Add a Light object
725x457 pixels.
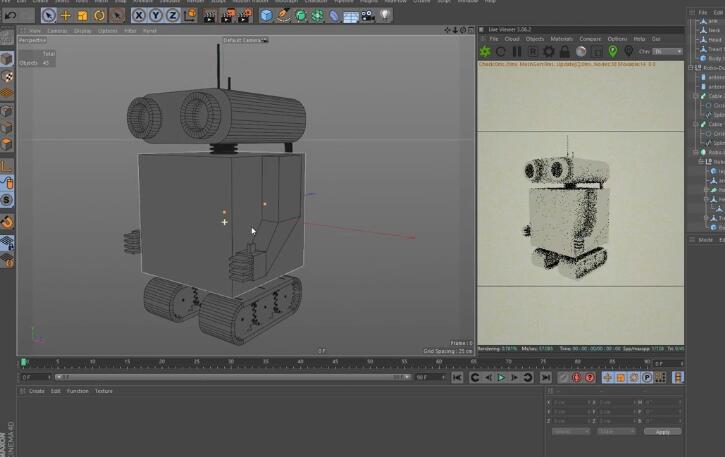(385, 15)
